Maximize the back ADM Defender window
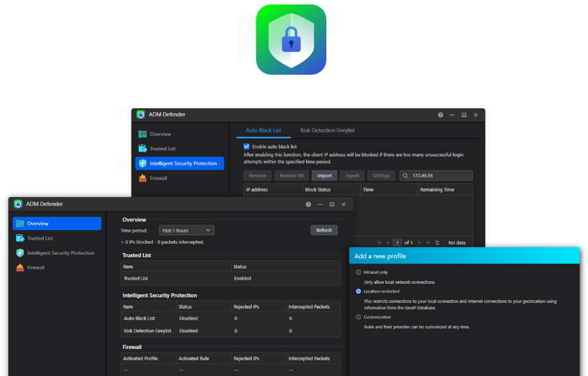 (x=464, y=115)
